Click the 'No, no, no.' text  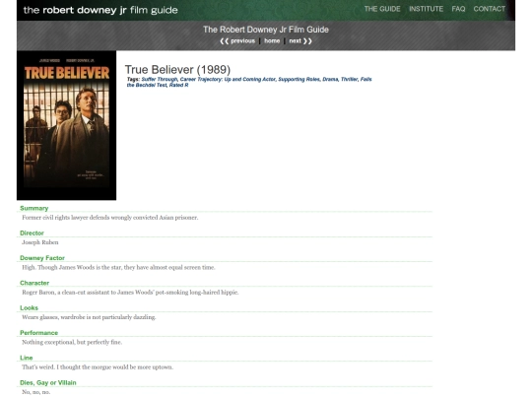(x=36, y=392)
